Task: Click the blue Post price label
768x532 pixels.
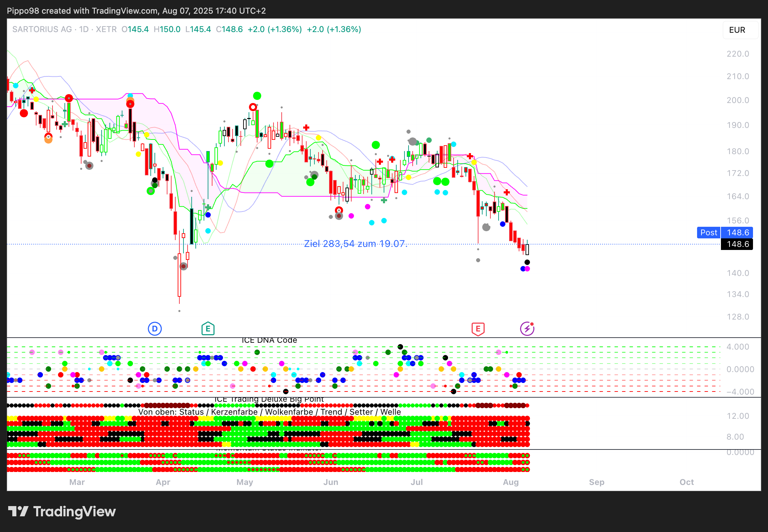Action: [709, 233]
